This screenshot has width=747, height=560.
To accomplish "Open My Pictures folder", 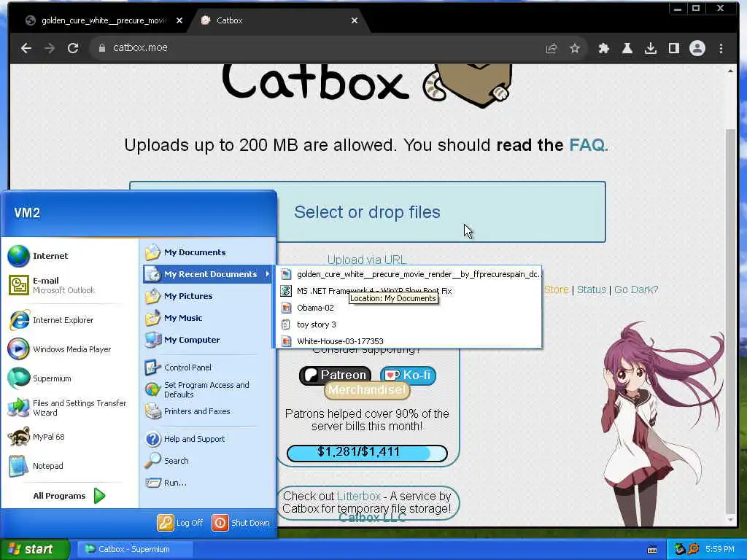I will 208,296.
